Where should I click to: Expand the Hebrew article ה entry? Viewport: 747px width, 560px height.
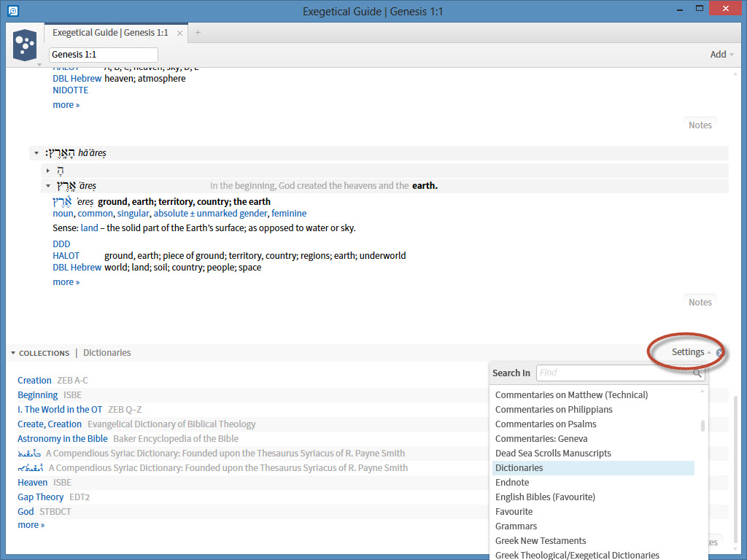point(47,170)
